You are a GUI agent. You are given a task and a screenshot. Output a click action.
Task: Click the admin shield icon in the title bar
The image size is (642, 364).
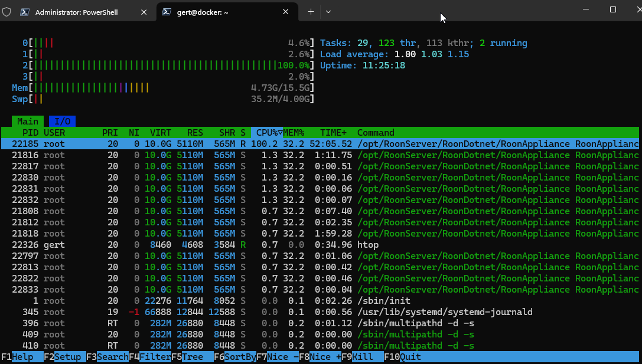[x=6, y=12]
